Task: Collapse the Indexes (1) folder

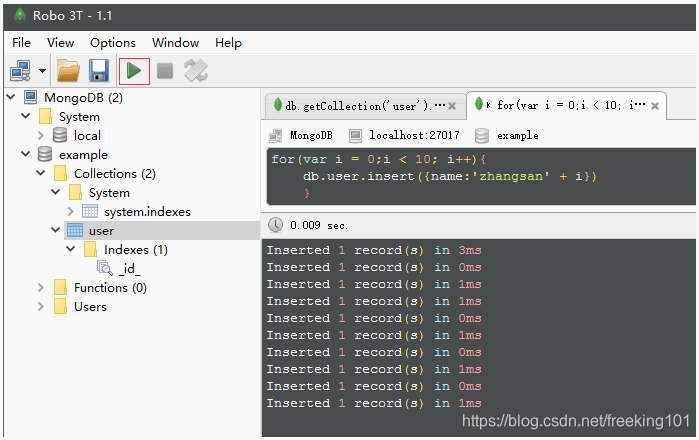Action: (70, 249)
